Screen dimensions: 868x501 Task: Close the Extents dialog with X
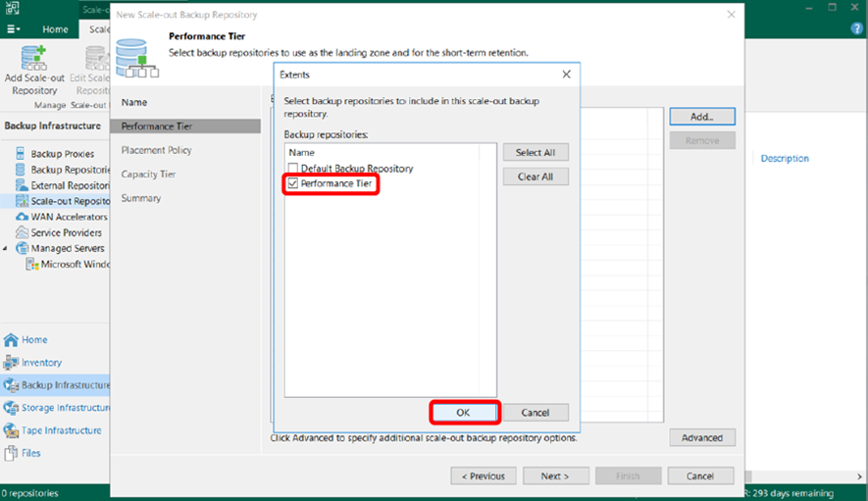566,75
